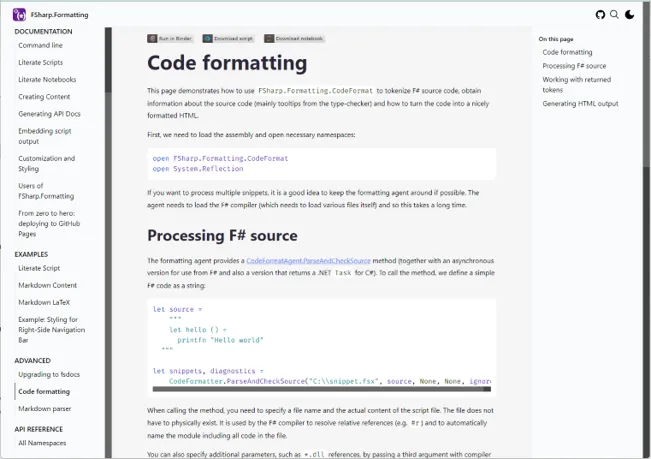This screenshot has height=459, width=651.
Task: Click the ADVANCED section header
Action: (x=32, y=361)
